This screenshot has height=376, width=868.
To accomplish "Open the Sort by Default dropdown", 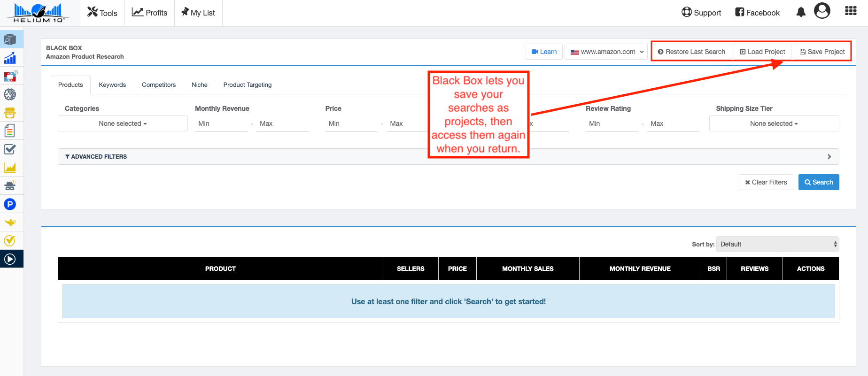I will click(778, 244).
